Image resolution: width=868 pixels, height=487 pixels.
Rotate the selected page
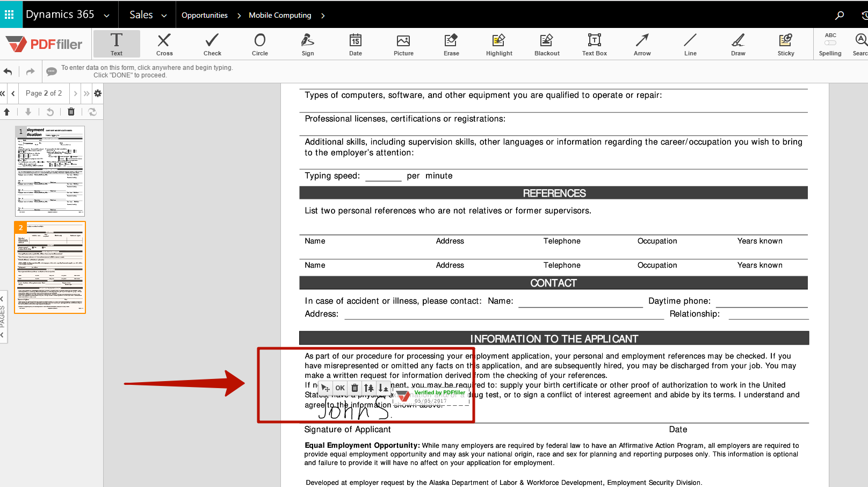pyautogui.click(x=50, y=112)
